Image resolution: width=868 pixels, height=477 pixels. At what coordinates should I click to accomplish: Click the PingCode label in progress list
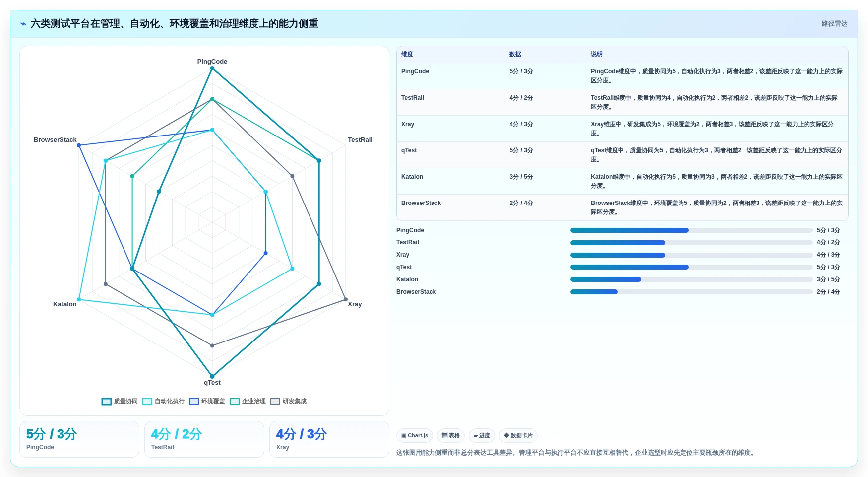pyautogui.click(x=410, y=230)
